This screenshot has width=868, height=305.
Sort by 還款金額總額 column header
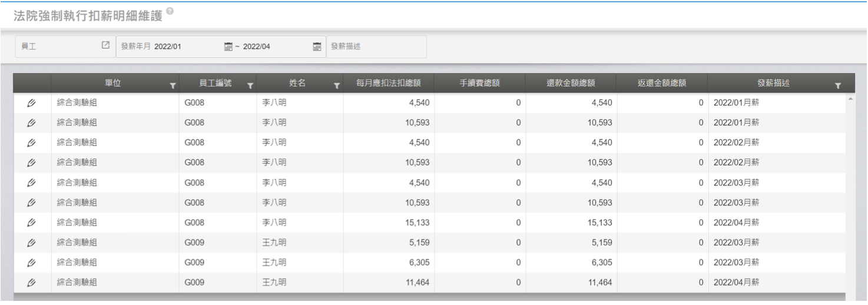pos(570,84)
